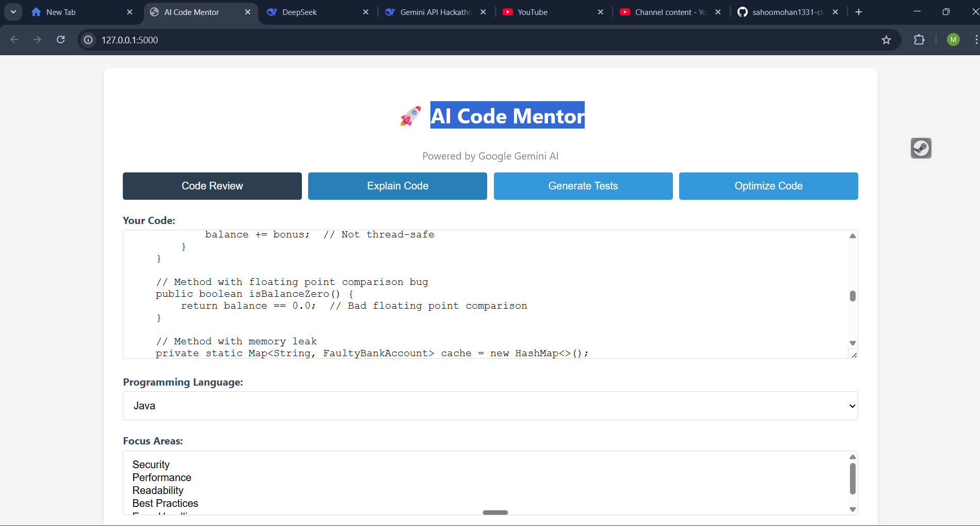980x526 pixels.
Task: Close the New Tab tab
Action: pos(130,12)
